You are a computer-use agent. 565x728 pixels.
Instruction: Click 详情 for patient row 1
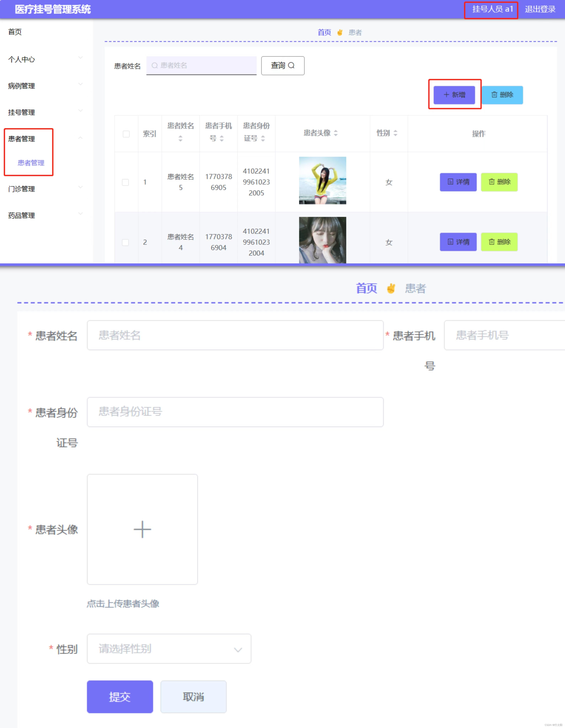click(x=458, y=182)
